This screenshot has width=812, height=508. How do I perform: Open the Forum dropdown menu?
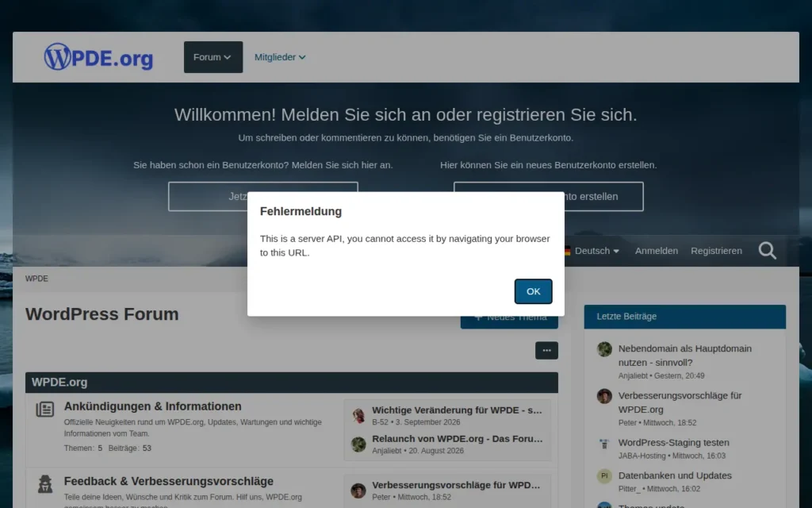click(x=213, y=57)
